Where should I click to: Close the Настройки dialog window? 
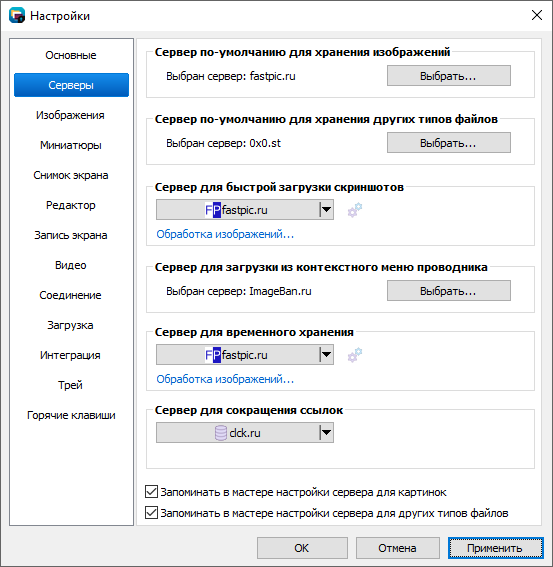537,15
